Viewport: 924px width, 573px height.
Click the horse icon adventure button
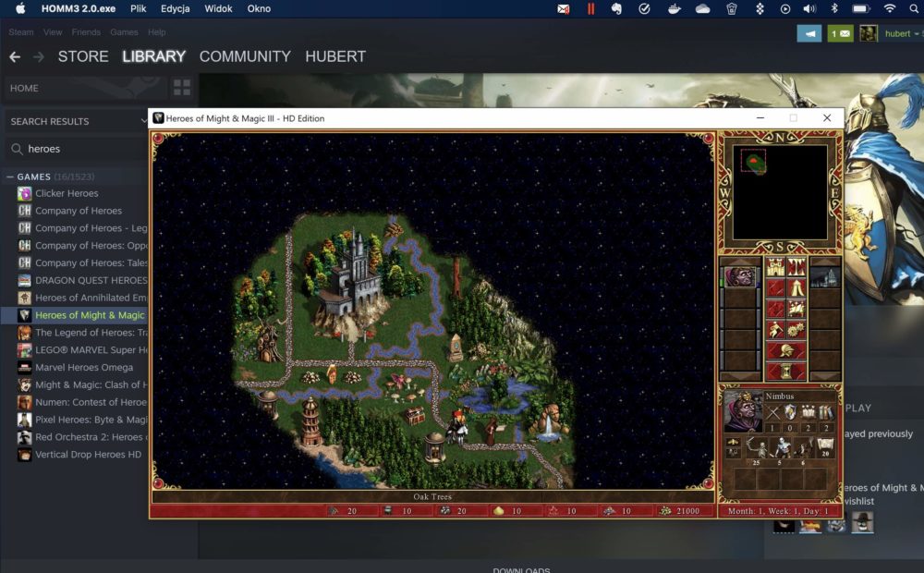[796, 309]
